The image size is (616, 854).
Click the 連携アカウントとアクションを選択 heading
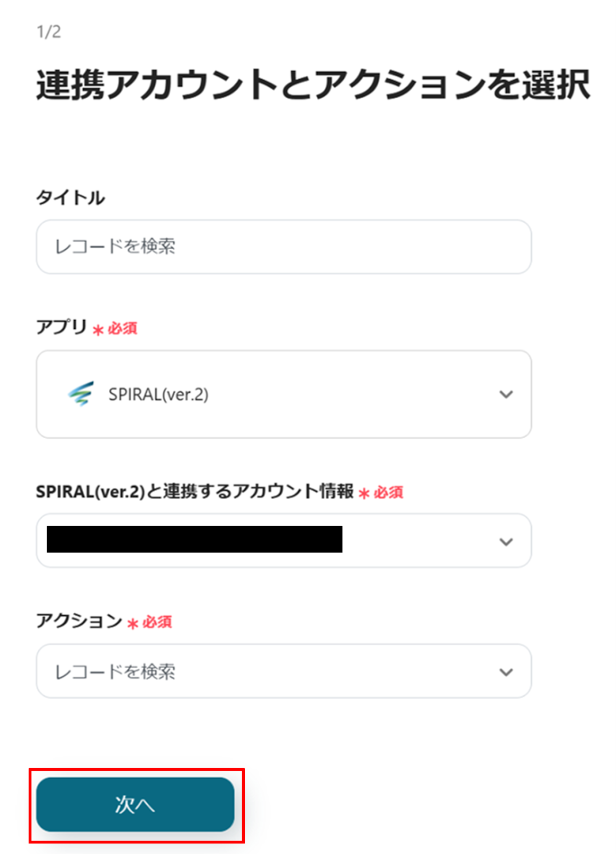tap(313, 85)
